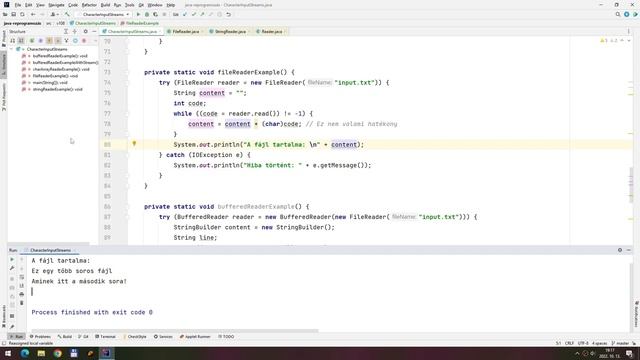640x360 pixels.
Task: Navigate Back with the left arrow
Action: coord(33,14)
